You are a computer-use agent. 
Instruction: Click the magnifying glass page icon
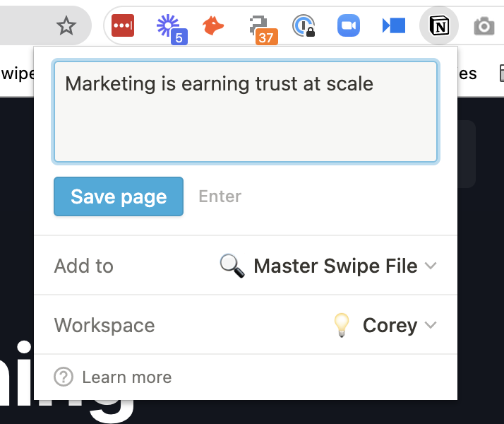(232, 266)
